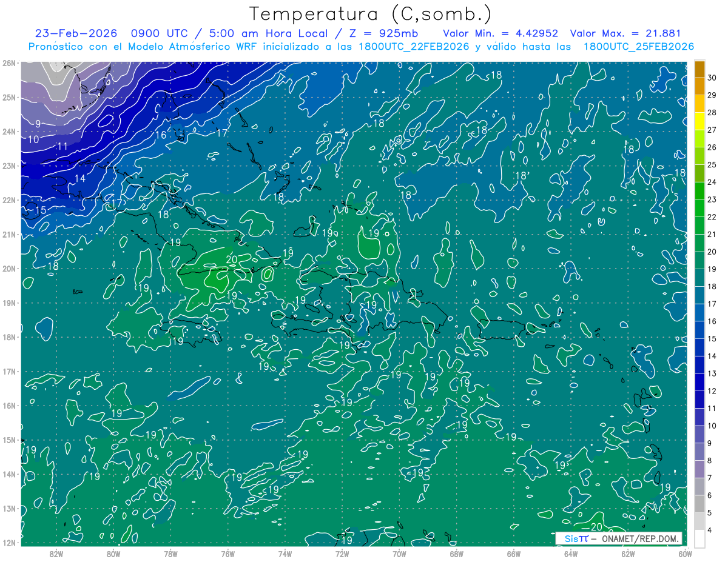Click the "15N" latitude axis label
Viewport: 728px width, 562px height.
[8, 440]
